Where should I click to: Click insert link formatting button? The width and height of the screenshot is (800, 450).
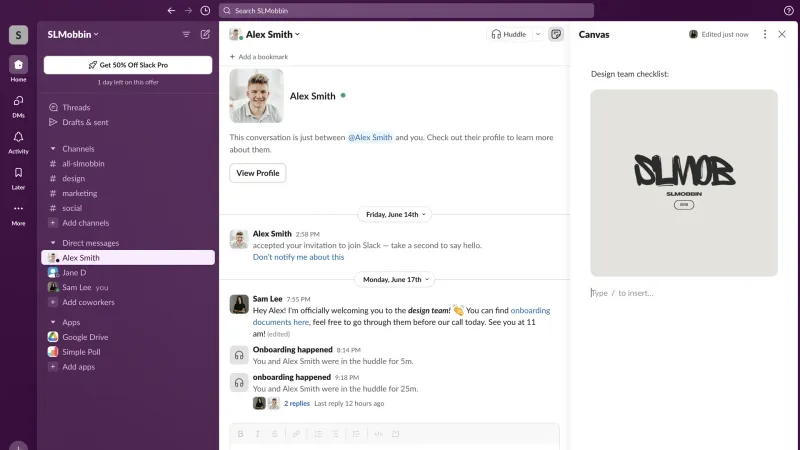pos(296,434)
